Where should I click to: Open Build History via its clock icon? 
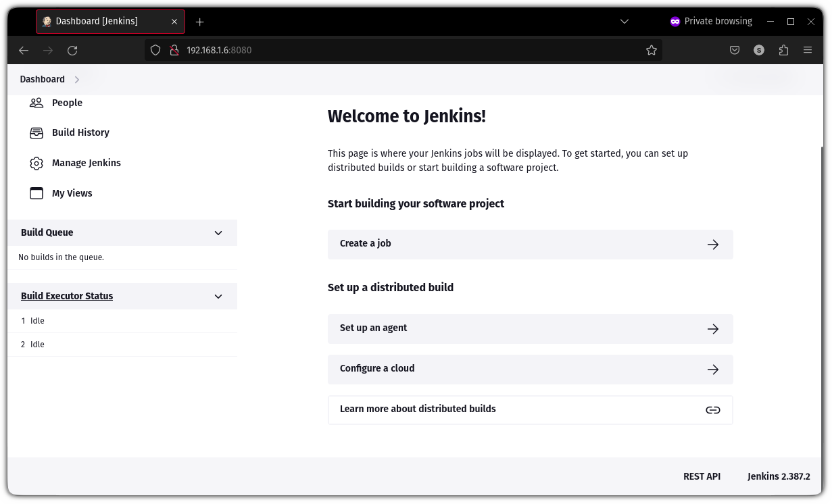click(36, 132)
